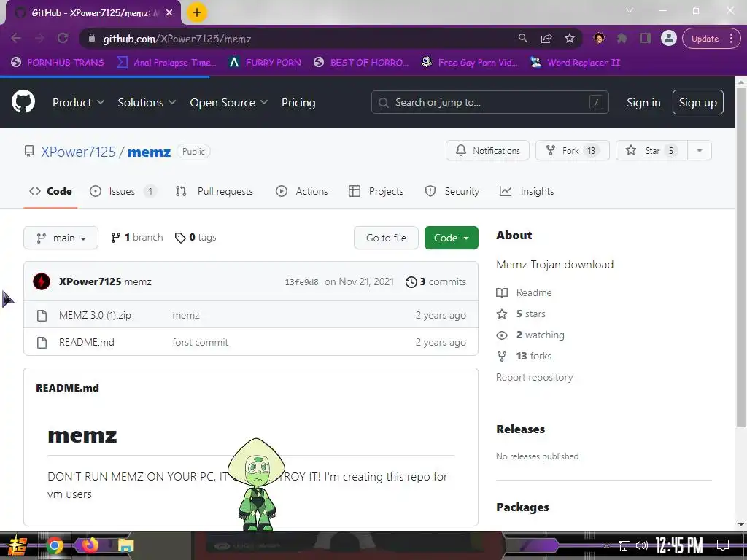Click the page vertical scrollbar thumb
This screenshot has width=747, height=560.
point(741,257)
